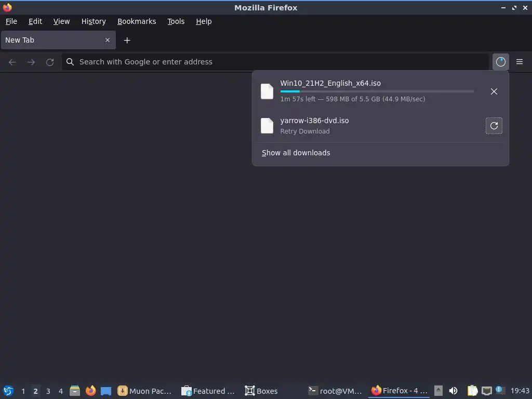The width and height of the screenshot is (532, 399).
Task: Click the Firefox - 4 taskbar button
Action: click(399, 391)
